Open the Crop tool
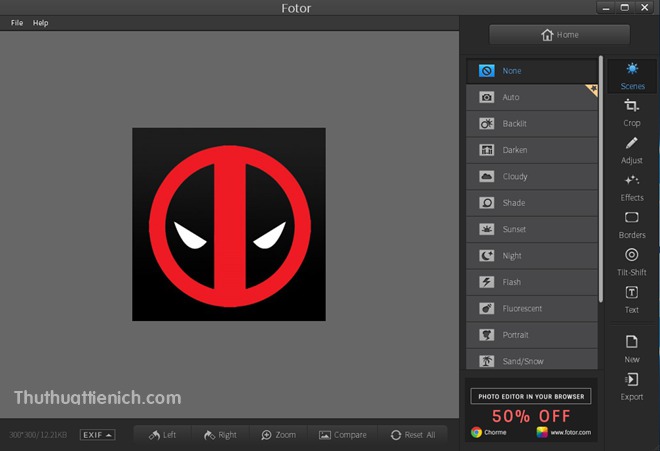Viewport: 660px width, 451px height. point(632,111)
